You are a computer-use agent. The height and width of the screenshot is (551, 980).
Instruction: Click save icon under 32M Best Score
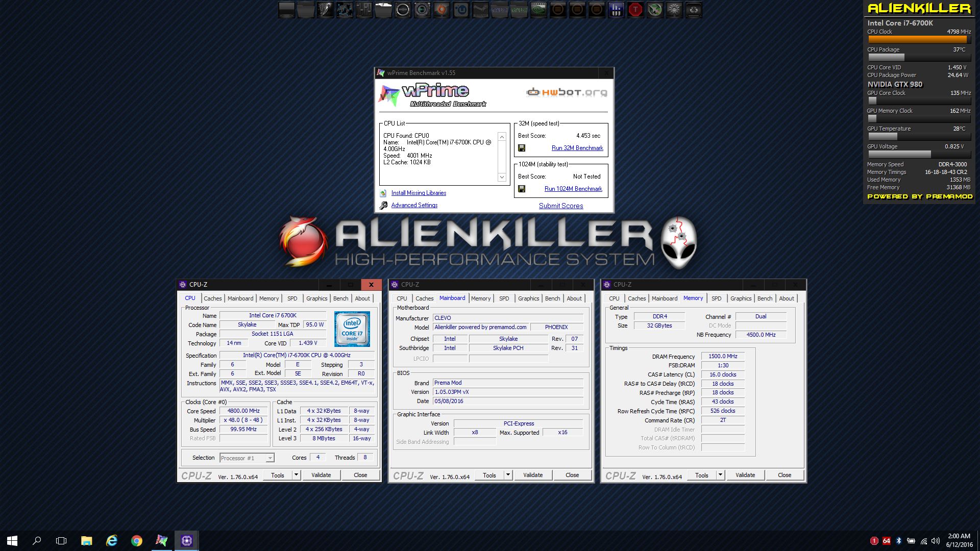[x=522, y=148]
